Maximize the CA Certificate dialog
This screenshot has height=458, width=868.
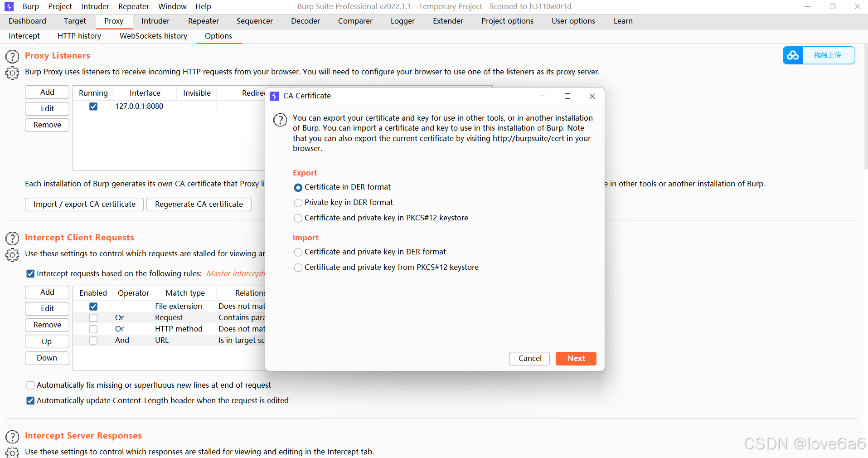[567, 96]
